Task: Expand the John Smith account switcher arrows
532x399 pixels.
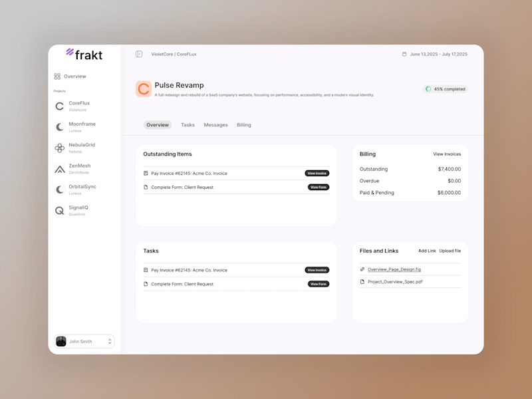Action: [x=110, y=341]
